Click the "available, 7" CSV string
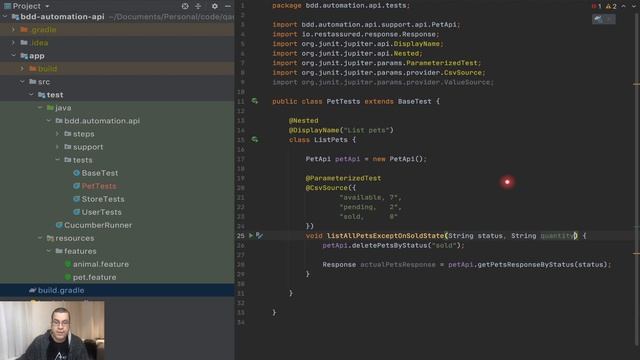 coord(370,197)
